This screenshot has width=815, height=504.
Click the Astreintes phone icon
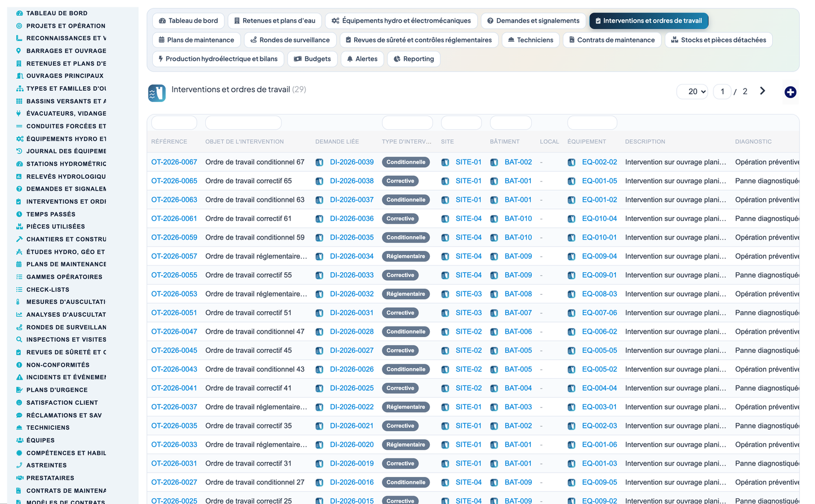19,465
